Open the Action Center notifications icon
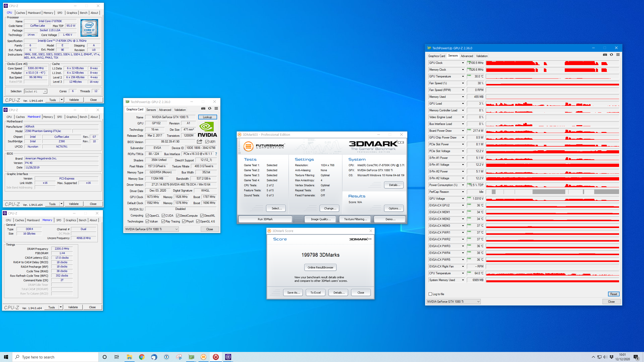Image resolution: width=644 pixels, height=362 pixels. pos(636,357)
